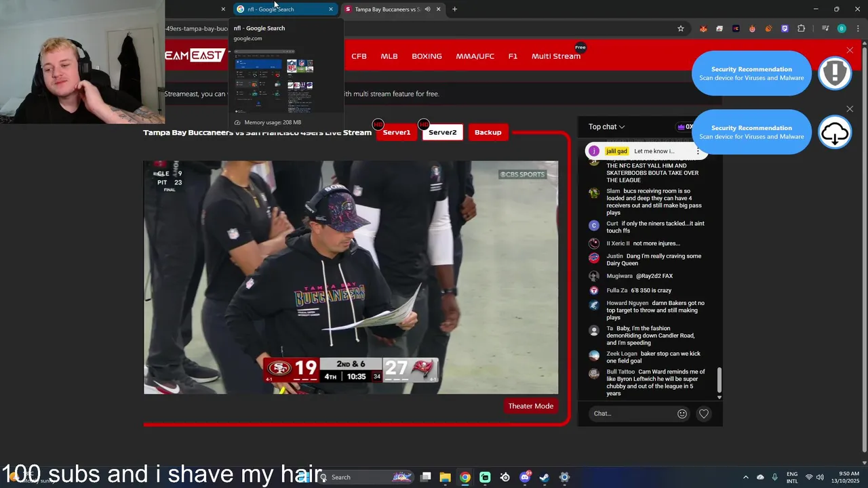Screen dimensions: 868x488
Task: Open the Multi Stream navigation item
Action: (x=556, y=56)
